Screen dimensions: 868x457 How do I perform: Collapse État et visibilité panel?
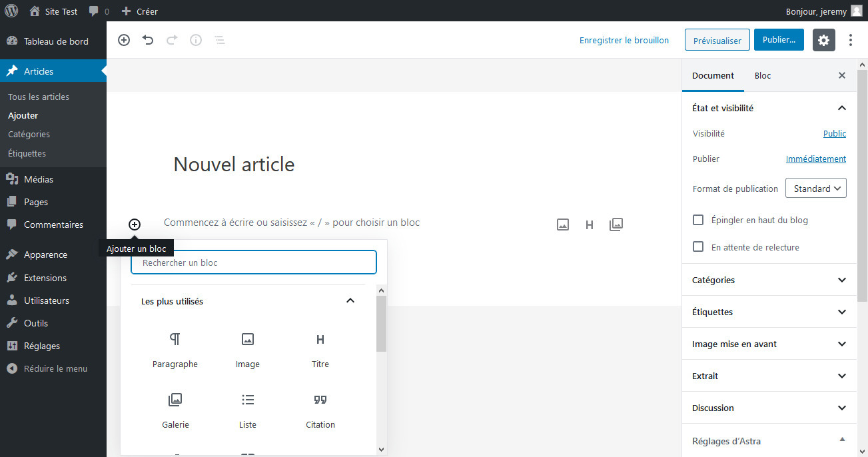[x=769, y=108]
